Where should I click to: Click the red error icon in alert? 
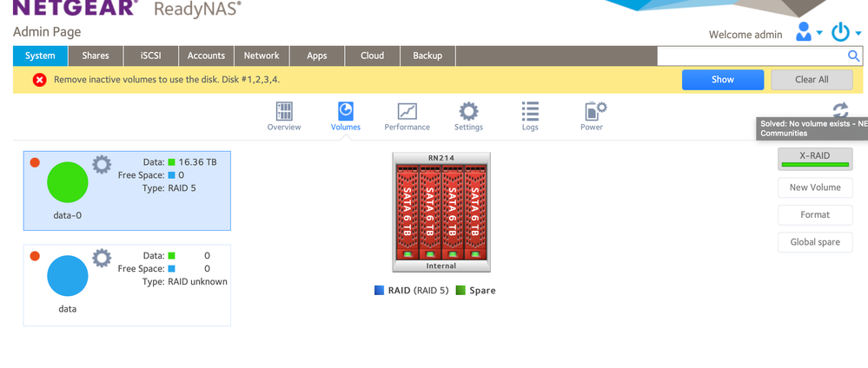click(x=39, y=80)
